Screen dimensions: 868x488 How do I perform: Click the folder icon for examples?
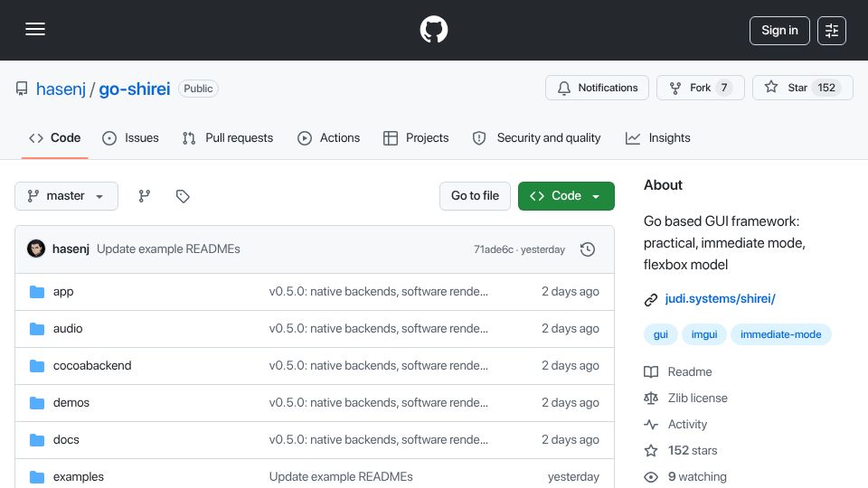(37, 477)
